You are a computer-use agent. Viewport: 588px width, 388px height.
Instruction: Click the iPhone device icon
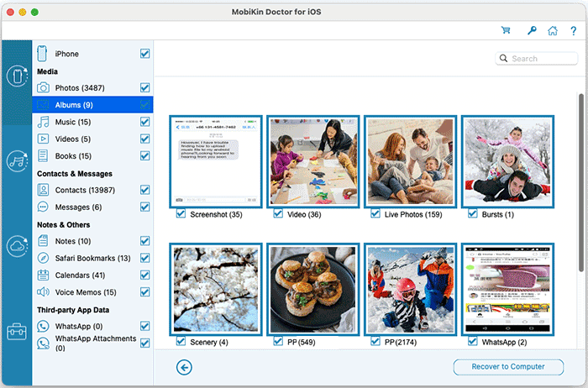tap(42, 54)
